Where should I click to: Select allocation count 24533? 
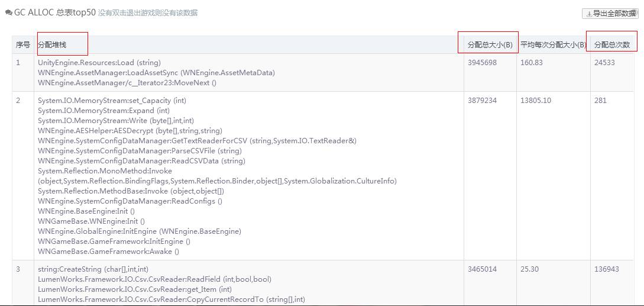[604, 63]
